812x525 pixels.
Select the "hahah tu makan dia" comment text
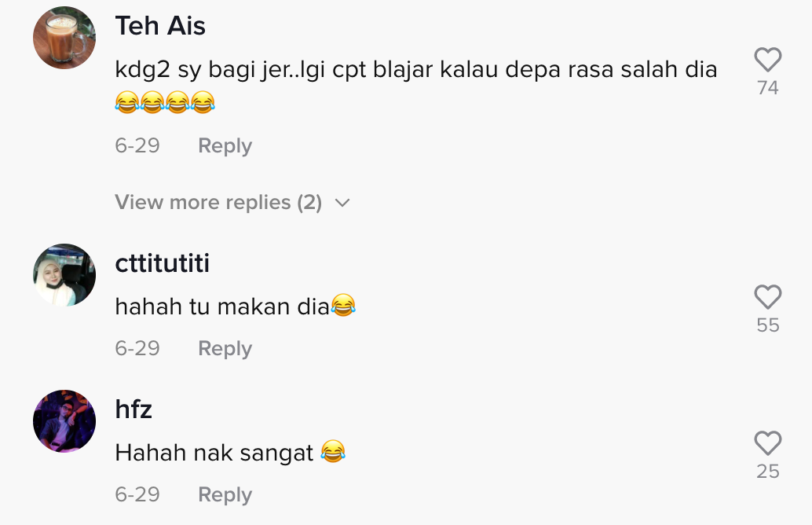[222, 307]
